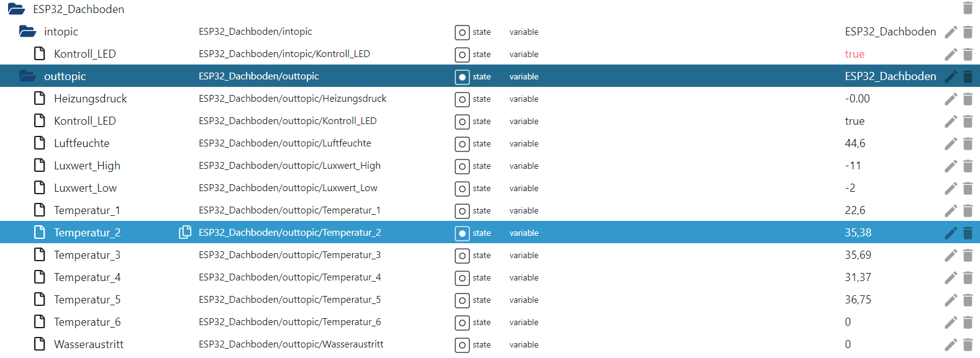The width and height of the screenshot is (980, 358).
Task: Delete Heizungsdruck object with trash icon
Action: click(968, 99)
